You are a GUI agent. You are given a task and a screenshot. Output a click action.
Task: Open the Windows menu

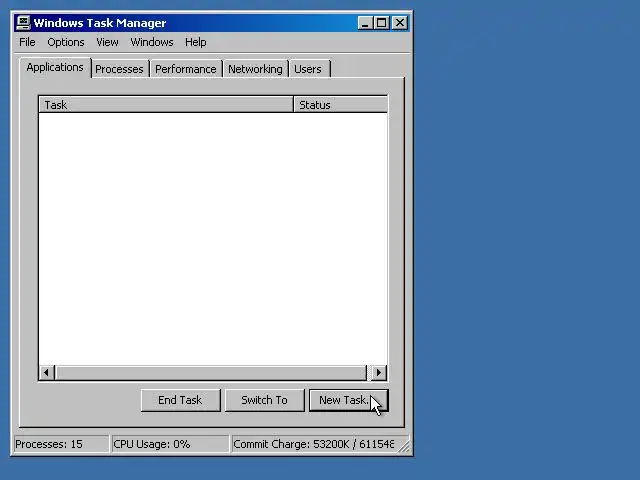pyautogui.click(x=152, y=42)
